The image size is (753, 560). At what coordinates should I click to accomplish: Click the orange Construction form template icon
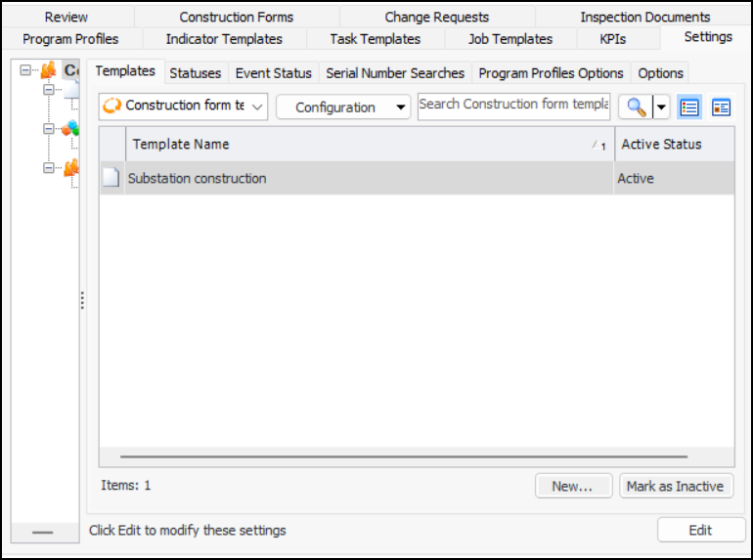[111, 106]
